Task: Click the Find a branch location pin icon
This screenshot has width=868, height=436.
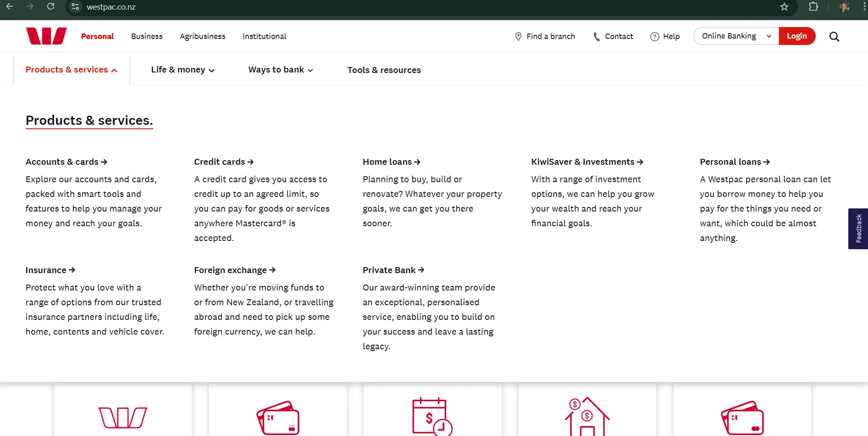Action: [x=518, y=37]
